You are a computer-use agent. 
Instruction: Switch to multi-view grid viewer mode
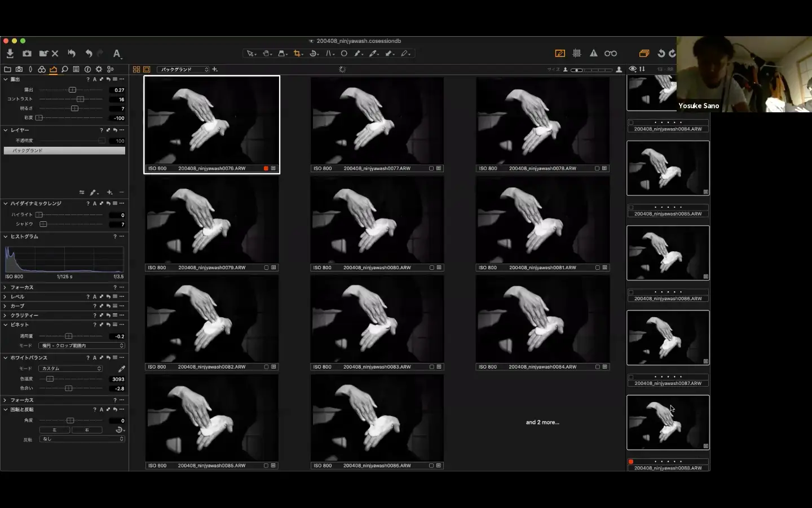136,69
